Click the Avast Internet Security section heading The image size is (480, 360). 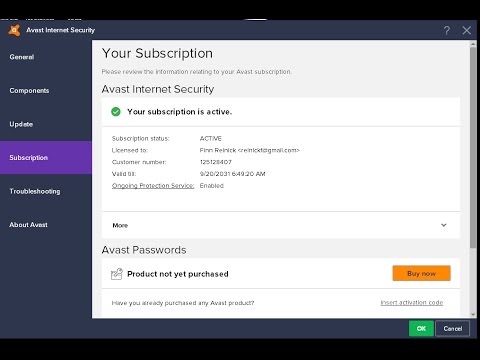158,89
